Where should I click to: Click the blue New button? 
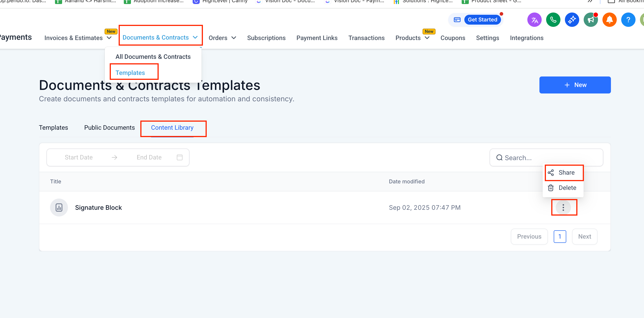point(575,85)
